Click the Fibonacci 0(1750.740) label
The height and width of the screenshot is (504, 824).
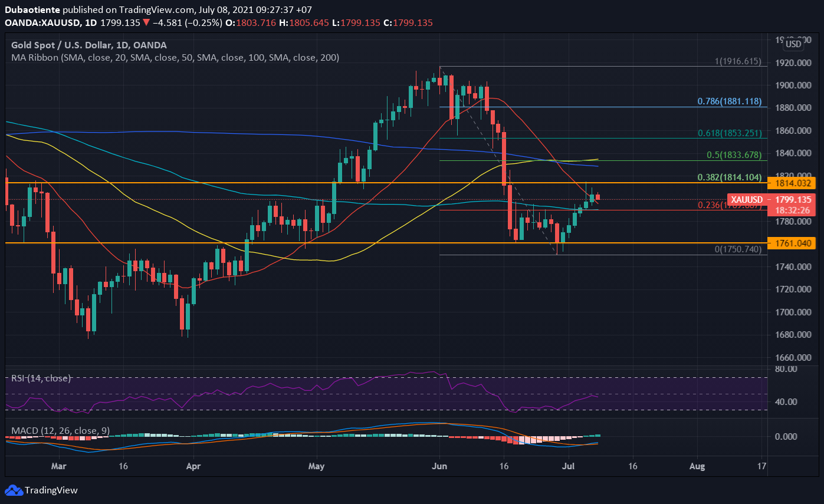738,249
